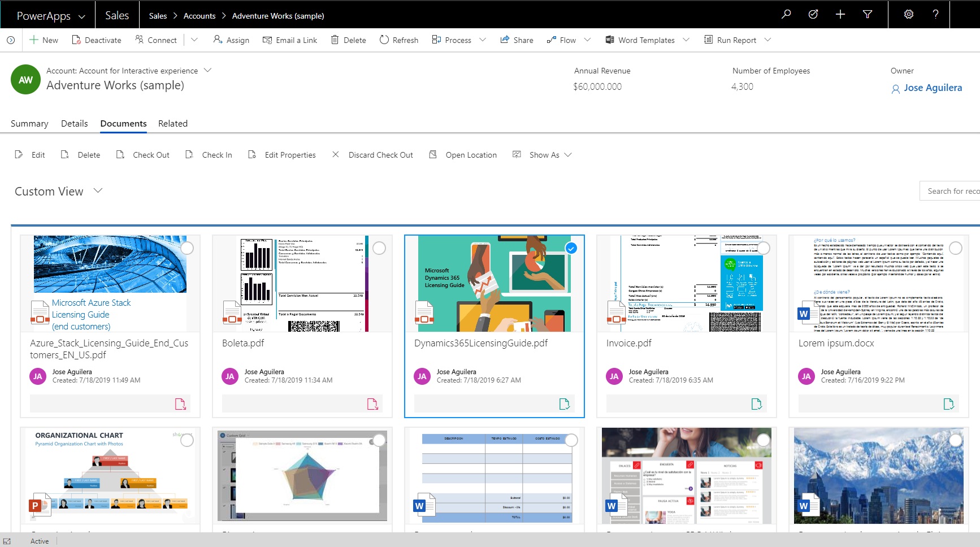The width and height of the screenshot is (980, 547).
Task: Click the AW account avatar
Action: coord(25,80)
